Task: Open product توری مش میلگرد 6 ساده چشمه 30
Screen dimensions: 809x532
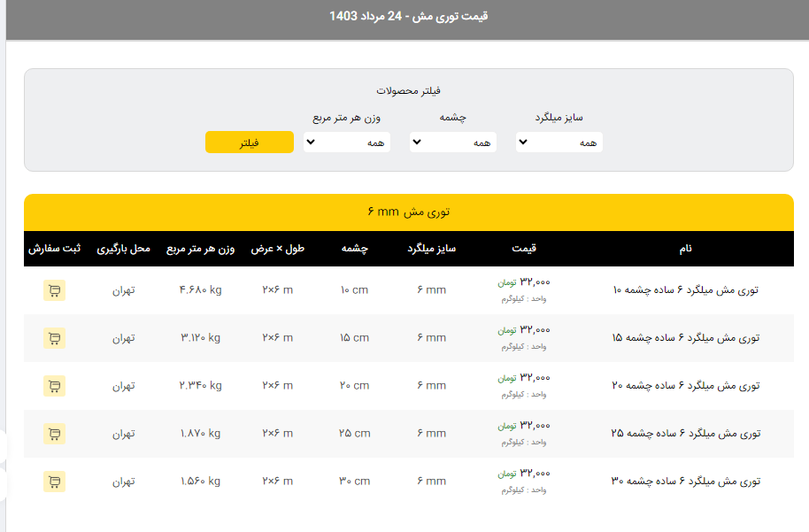Action: pyautogui.click(x=685, y=482)
